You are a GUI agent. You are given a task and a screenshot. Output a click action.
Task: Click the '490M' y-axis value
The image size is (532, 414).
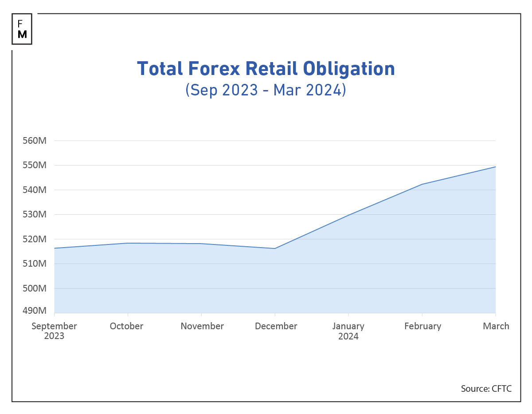click(34, 311)
